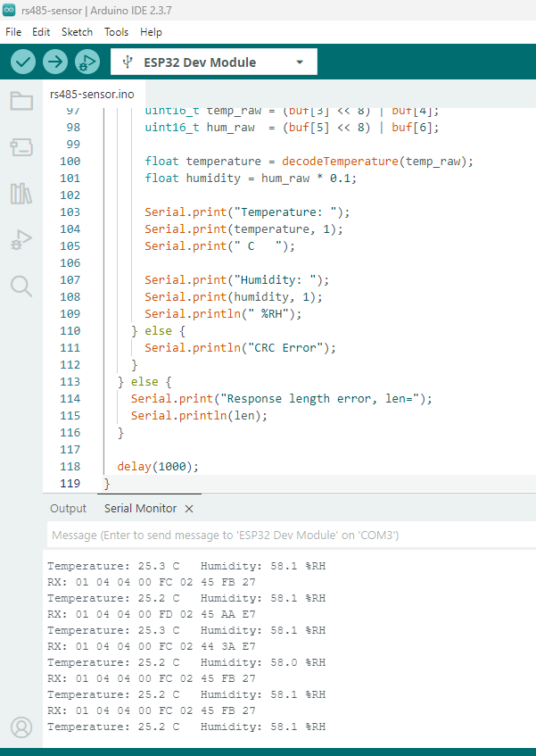The height and width of the screenshot is (756, 536).
Task: Click the hum_raw * 0.1 expression
Action: (x=305, y=178)
